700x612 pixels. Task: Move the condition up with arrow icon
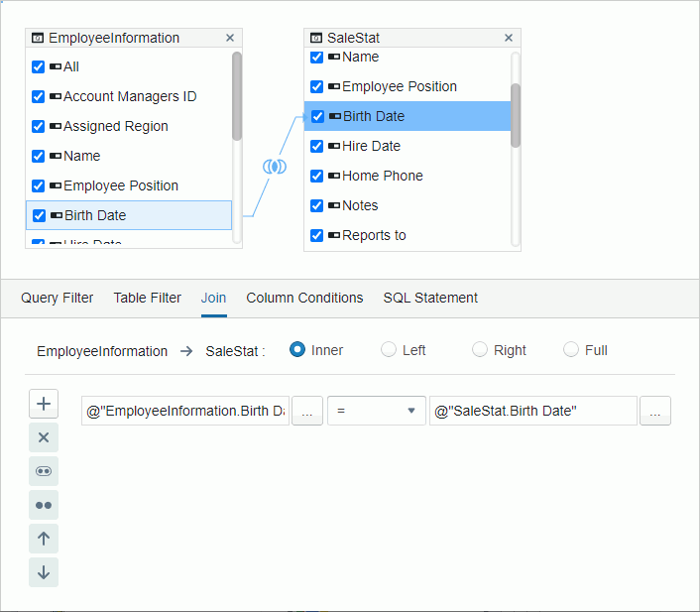click(x=44, y=539)
